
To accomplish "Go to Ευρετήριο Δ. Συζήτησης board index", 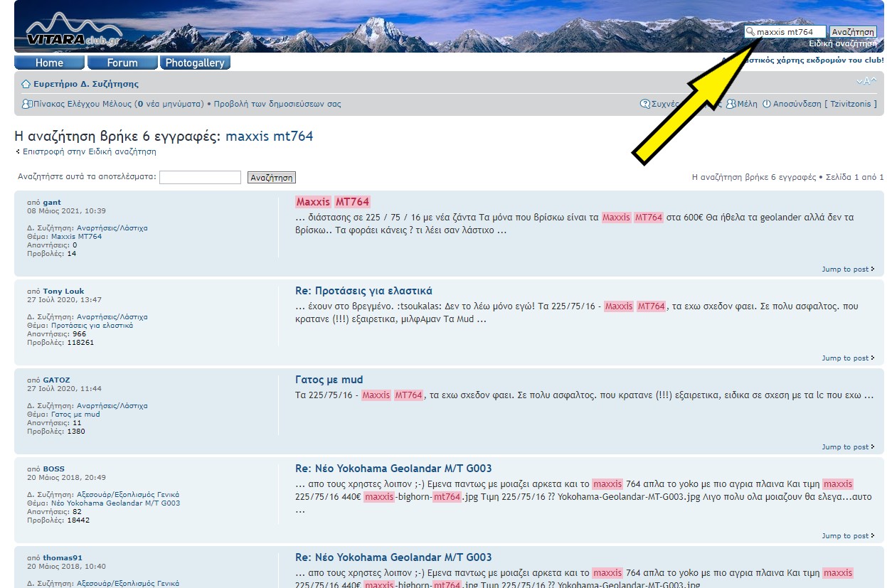I will [86, 84].
